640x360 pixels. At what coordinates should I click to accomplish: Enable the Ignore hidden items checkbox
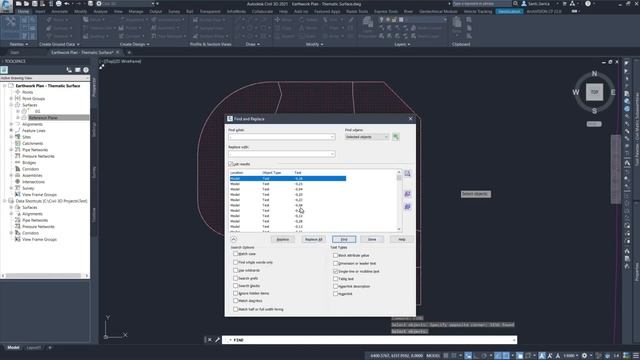[x=236, y=293]
